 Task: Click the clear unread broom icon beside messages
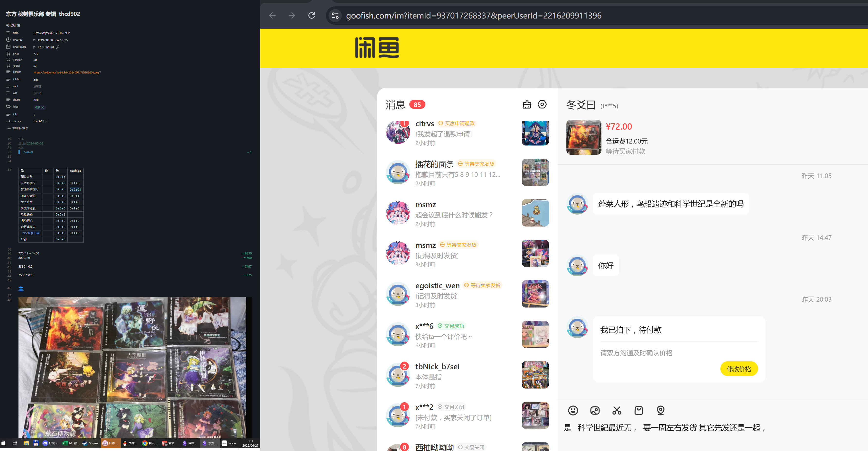[527, 105]
